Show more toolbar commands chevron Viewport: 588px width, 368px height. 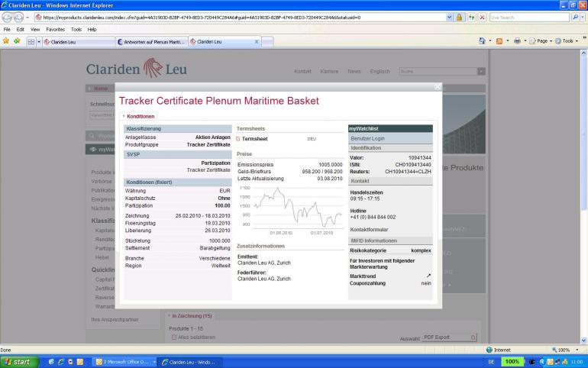click(584, 38)
